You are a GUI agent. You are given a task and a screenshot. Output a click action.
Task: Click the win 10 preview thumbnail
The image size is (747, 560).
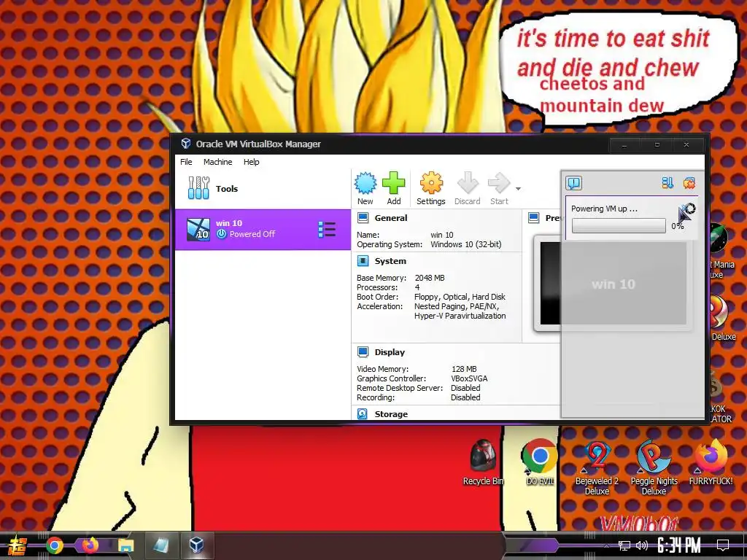613,284
